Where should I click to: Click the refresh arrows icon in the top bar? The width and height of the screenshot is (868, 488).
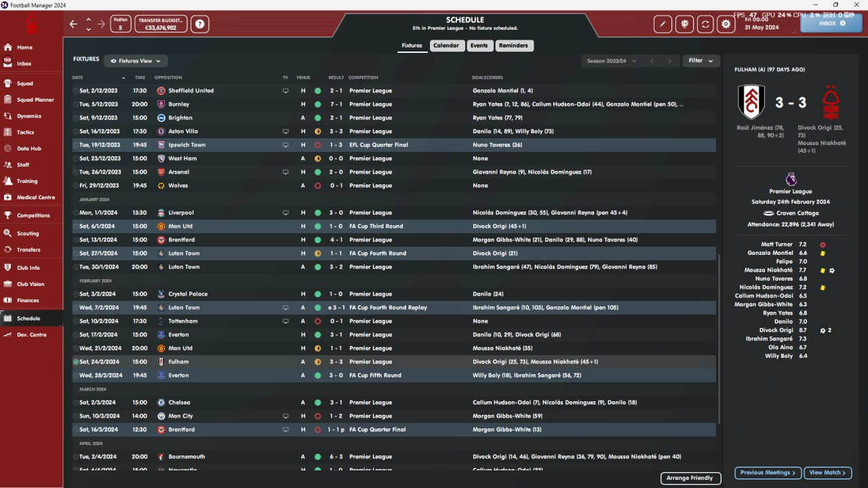(705, 24)
